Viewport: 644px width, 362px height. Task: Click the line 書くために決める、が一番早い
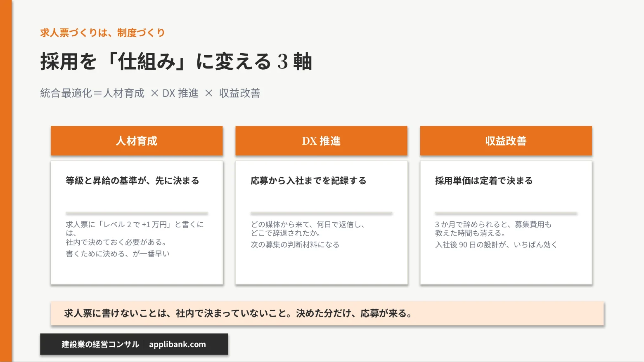coord(118,254)
